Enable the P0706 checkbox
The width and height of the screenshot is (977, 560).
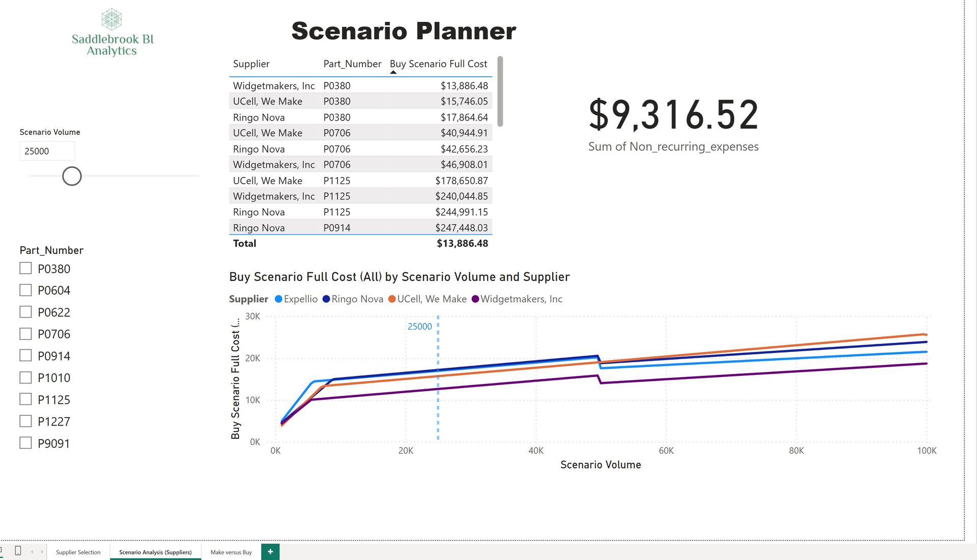tap(25, 334)
